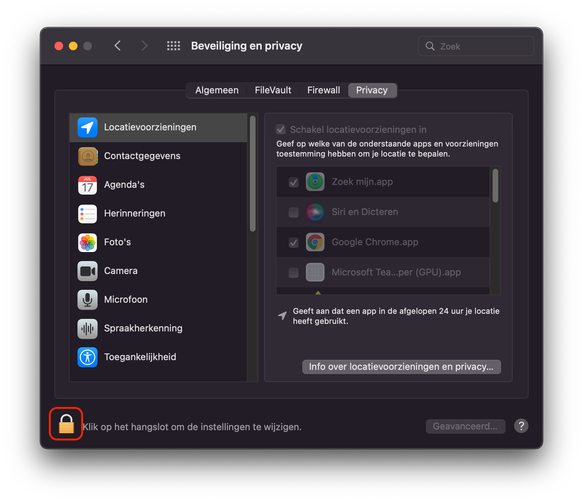
Task: Select the Foto's icon in the sidebar
Action: (x=87, y=242)
